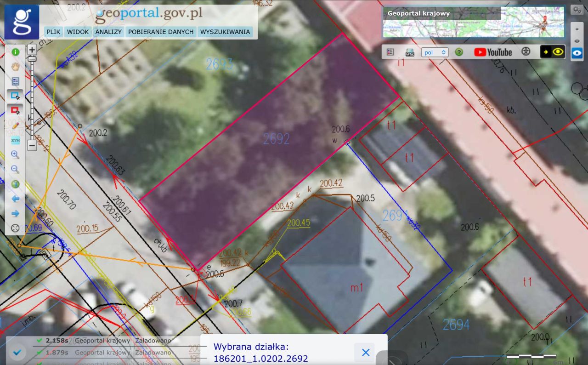Go to next map view arrow
Image resolution: width=588 pixels, height=365 pixels.
[x=15, y=213]
